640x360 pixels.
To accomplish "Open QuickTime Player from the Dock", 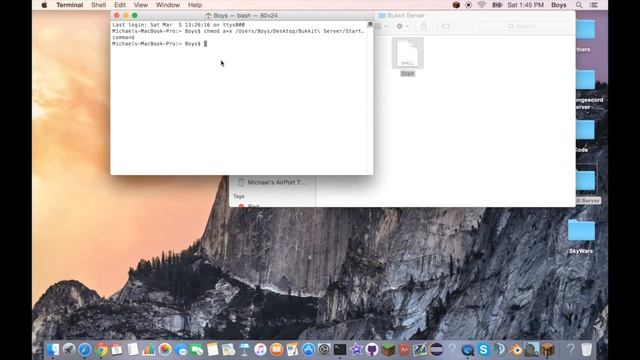I will 468,350.
